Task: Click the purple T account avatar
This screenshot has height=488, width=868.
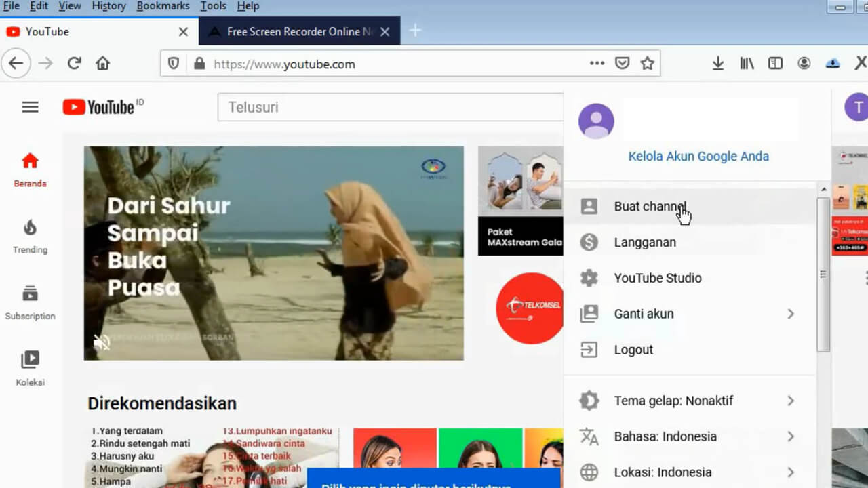Action: [x=856, y=107]
